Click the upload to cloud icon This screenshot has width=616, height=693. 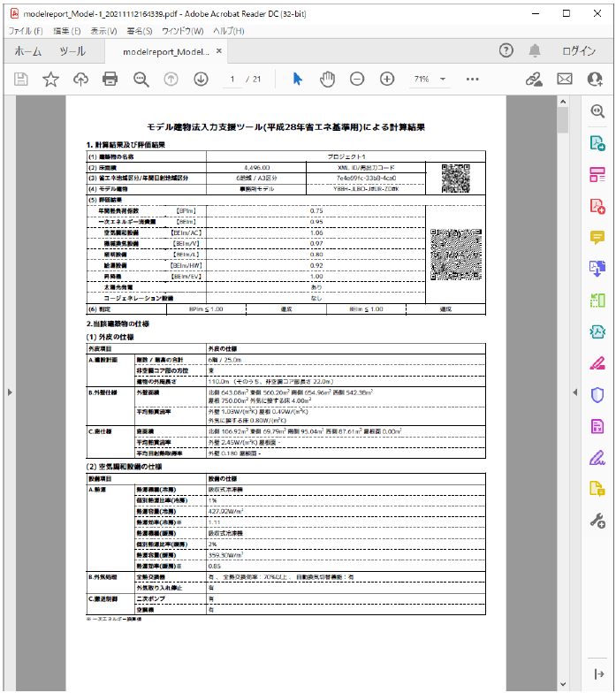tap(80, 80)
